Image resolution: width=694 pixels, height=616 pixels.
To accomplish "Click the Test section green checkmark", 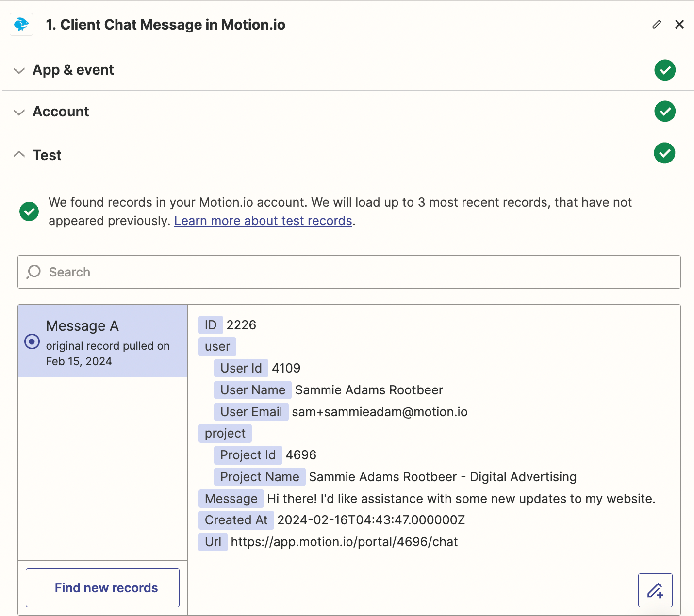I will coord(664,153).
